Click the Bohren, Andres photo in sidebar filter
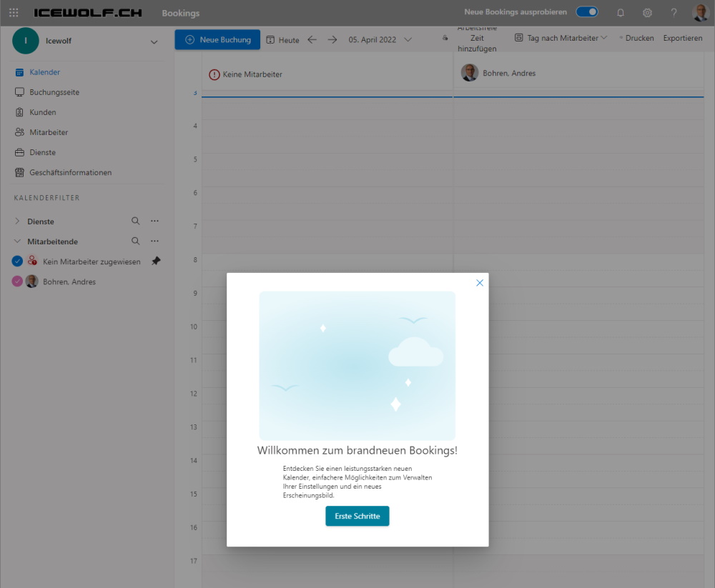Image resolution: width=715 pixels, height=588 pixels. pyautogui.click(x=32, y=281)
